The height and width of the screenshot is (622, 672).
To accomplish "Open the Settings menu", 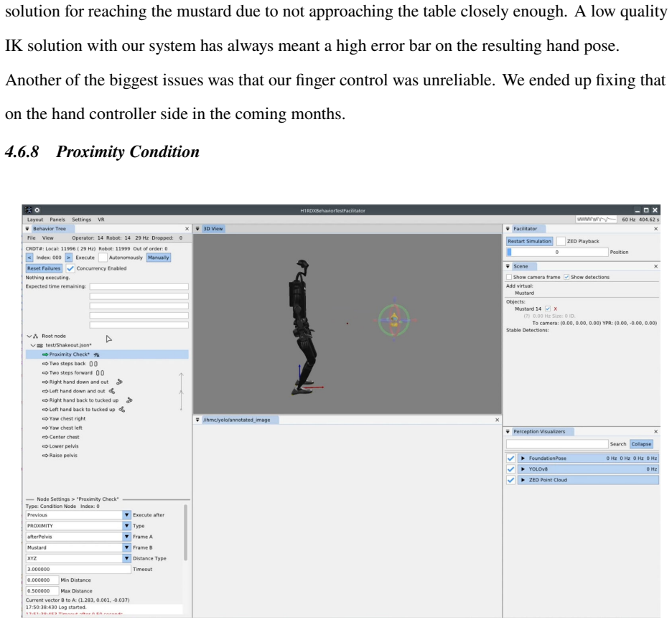I will [81, 220].
